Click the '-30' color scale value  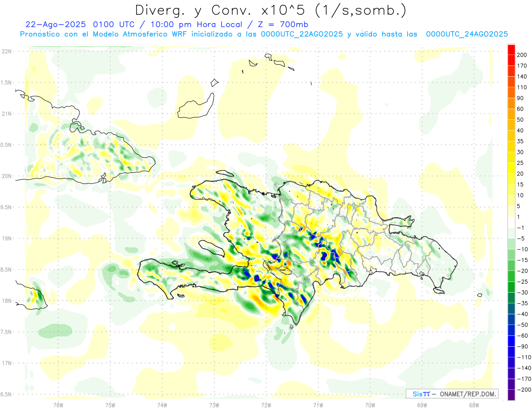point(523,293)
